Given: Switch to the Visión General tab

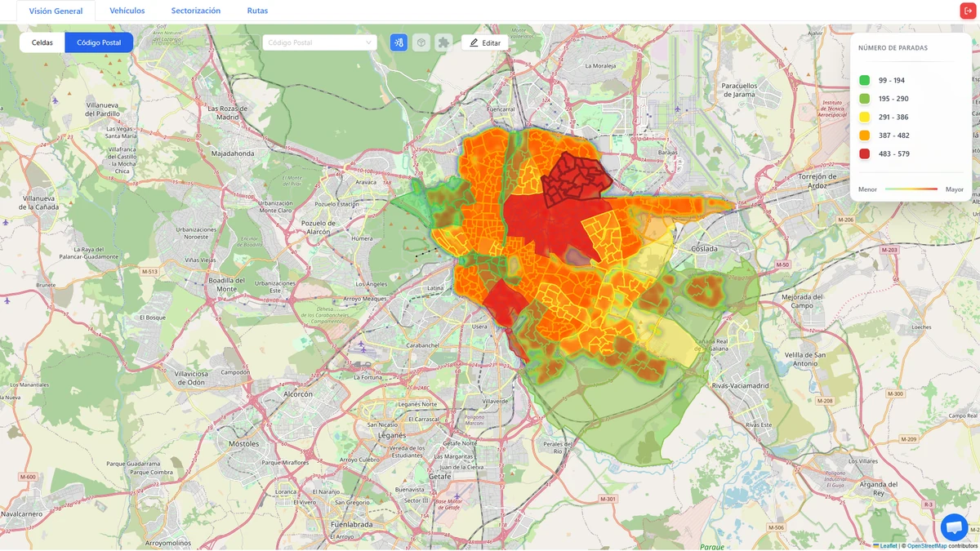Looking at the screenshot, I should 56,11.
